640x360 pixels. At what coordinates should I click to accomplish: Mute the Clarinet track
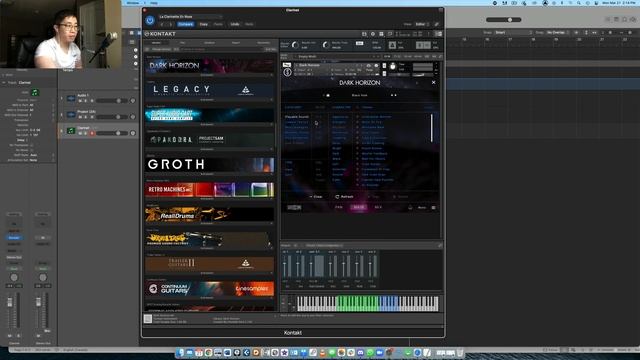coord(80,133)
